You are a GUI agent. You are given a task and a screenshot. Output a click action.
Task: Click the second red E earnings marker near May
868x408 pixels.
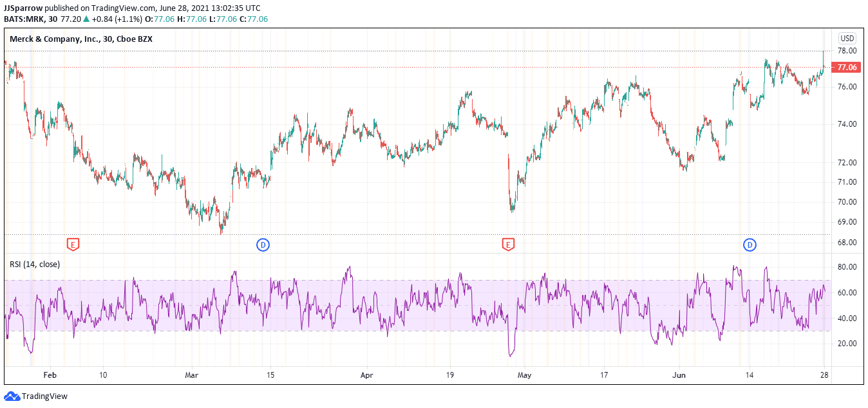click(x=509, y=245)
